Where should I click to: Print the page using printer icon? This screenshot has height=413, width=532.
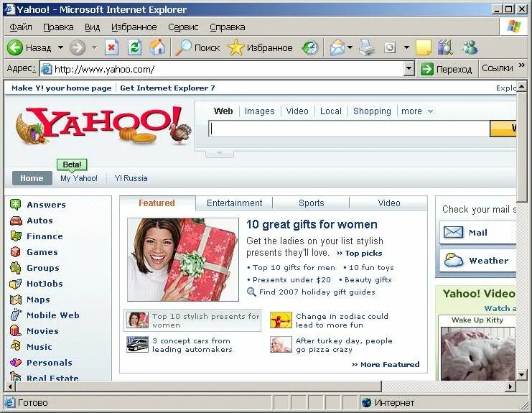[x=367, y=47]
